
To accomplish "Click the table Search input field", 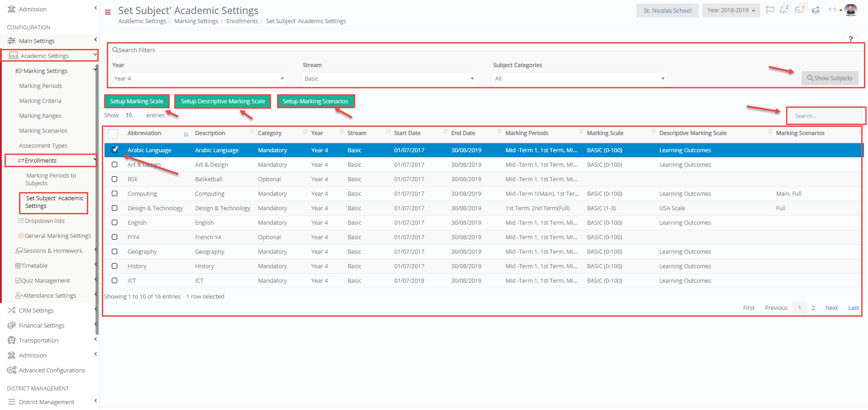I will click(x=826, y=116).
